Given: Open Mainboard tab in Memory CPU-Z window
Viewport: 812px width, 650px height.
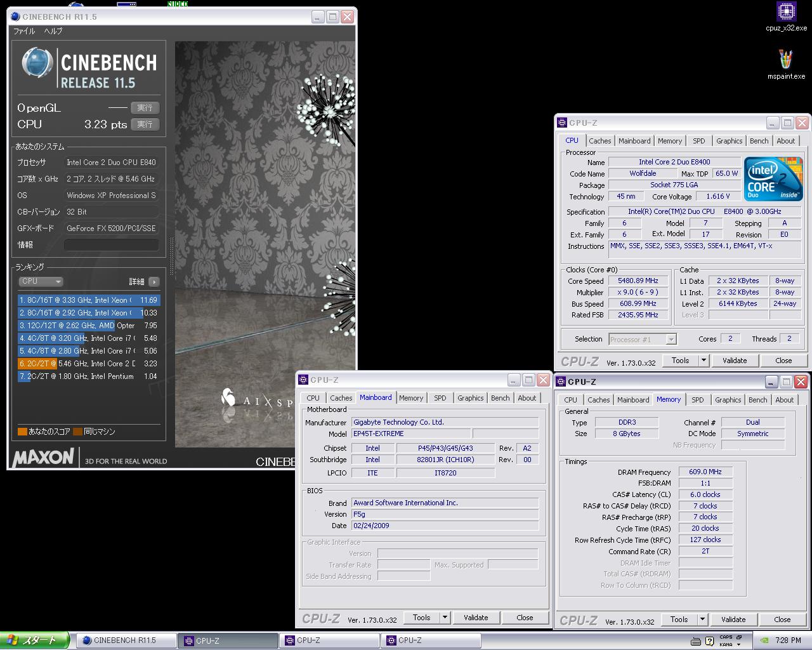Looking at the screenshot, I should 633,400.
